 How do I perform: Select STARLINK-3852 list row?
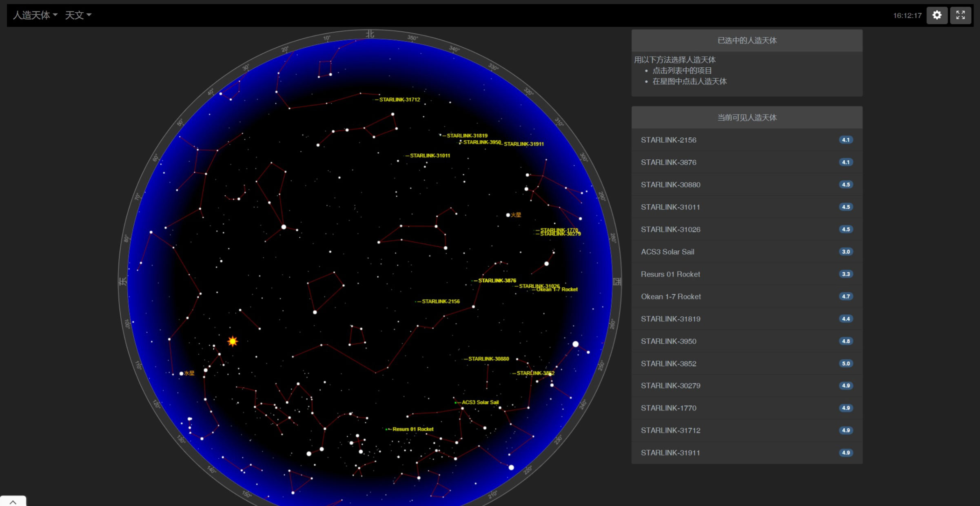tap(747, 363)
